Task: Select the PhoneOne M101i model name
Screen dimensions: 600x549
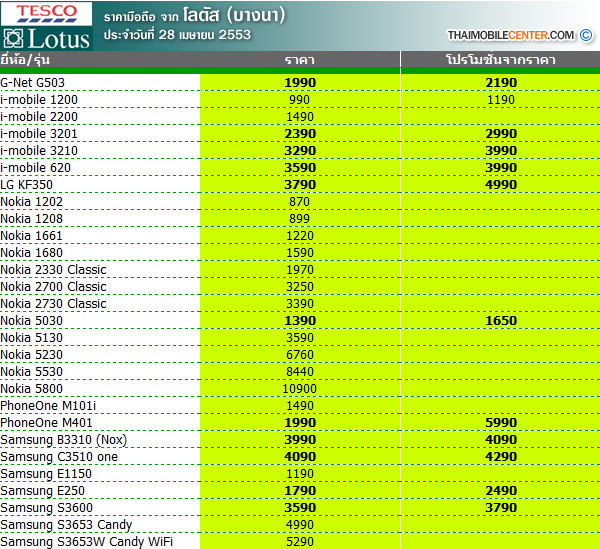Action: [48, 406]
